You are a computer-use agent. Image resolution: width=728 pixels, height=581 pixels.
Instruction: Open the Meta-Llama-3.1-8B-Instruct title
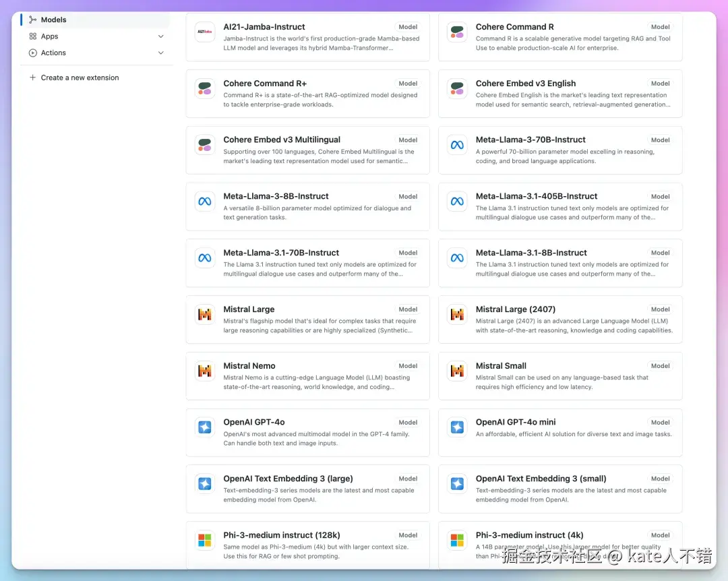[531, 253]
